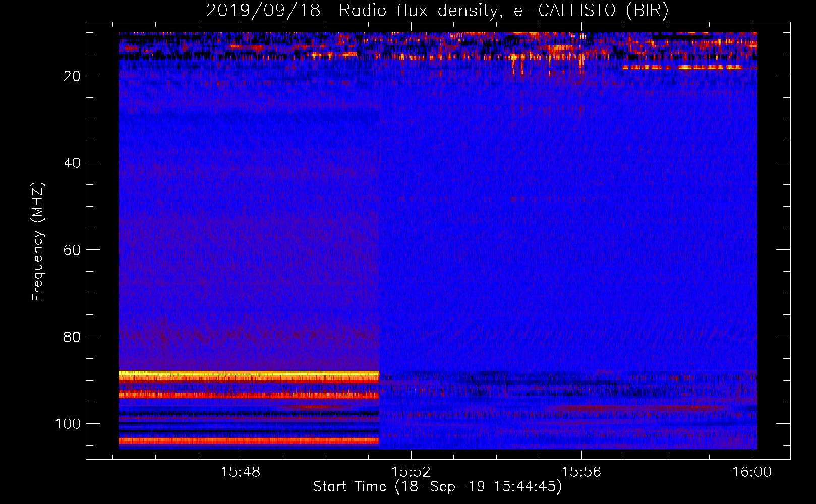Viewport: 816px width, 504px height.
Task: Click the 15:48 time tick label
Action: tap(241, 472)
